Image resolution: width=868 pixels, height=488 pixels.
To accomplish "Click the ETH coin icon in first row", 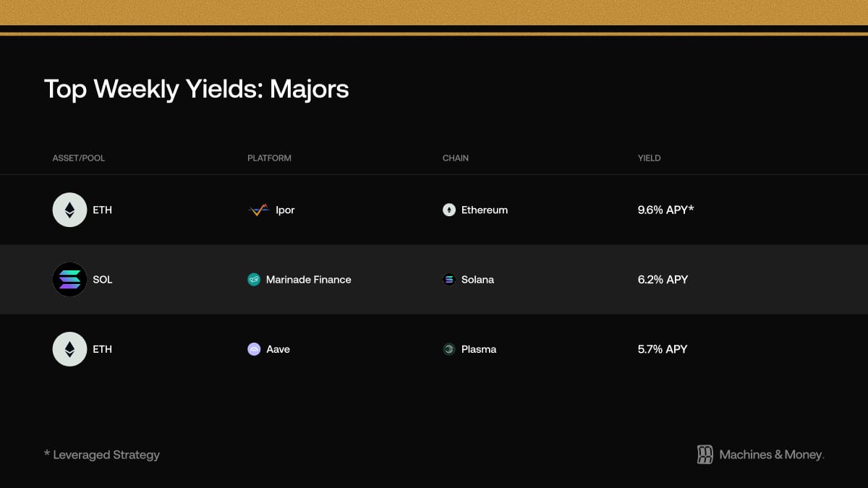I will (x=69, y=210).
